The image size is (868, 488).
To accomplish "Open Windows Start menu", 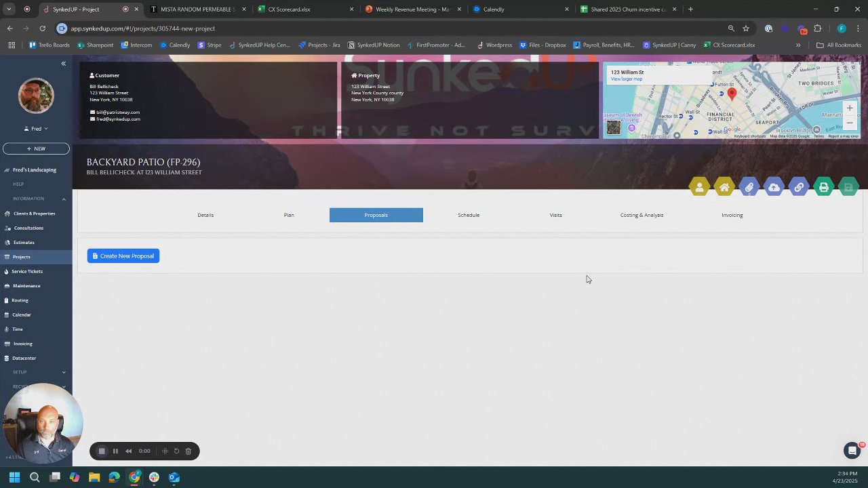I will point(14,477).
